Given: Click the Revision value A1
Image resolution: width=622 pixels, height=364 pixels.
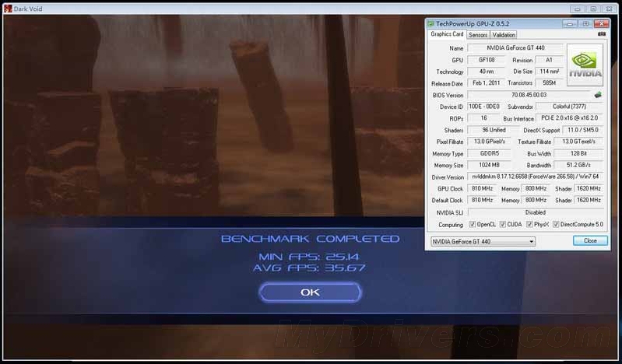Looking at the screenshot, I should tap(549, 60).
